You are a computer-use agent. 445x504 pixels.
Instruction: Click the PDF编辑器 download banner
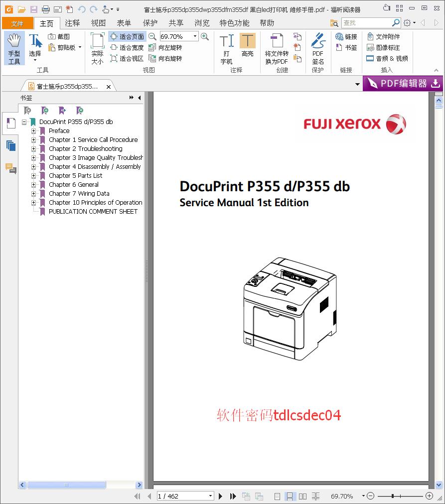click(x=403, y=84)
